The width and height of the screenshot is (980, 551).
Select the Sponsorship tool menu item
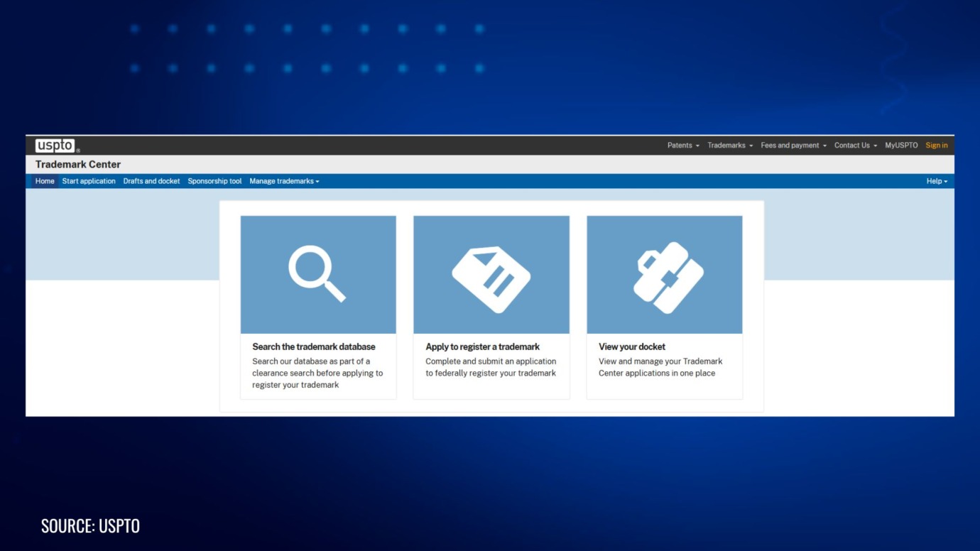click(x=214, y=181)
